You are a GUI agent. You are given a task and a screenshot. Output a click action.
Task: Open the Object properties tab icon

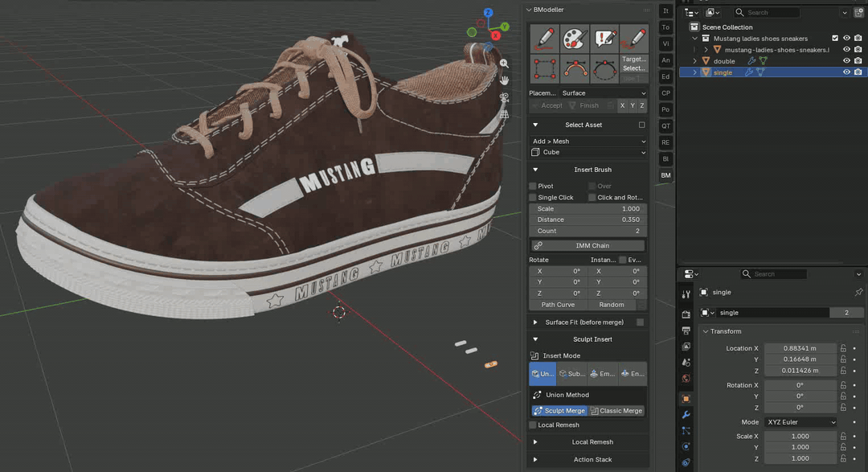click(x=686, y=399)
